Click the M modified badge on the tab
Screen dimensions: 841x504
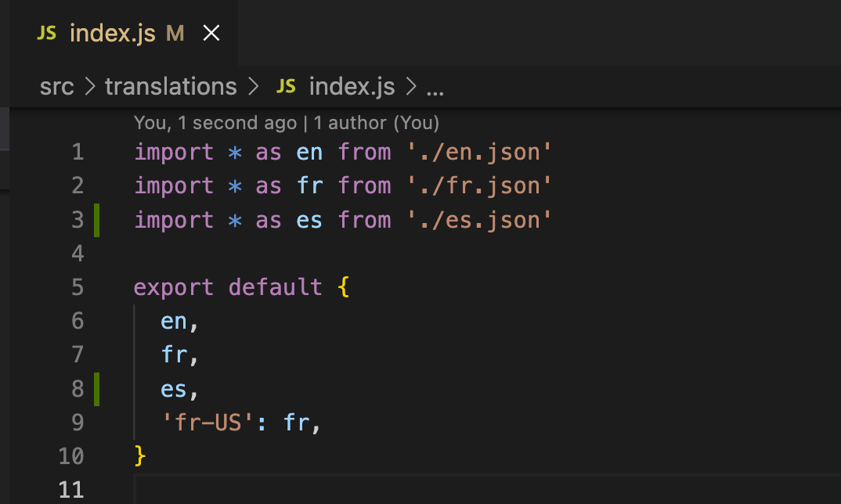click(175, 34)
